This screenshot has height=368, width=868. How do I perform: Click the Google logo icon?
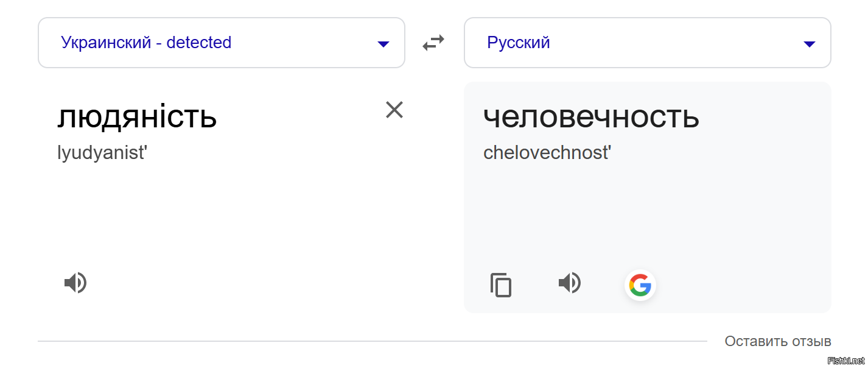pos(640,284)
